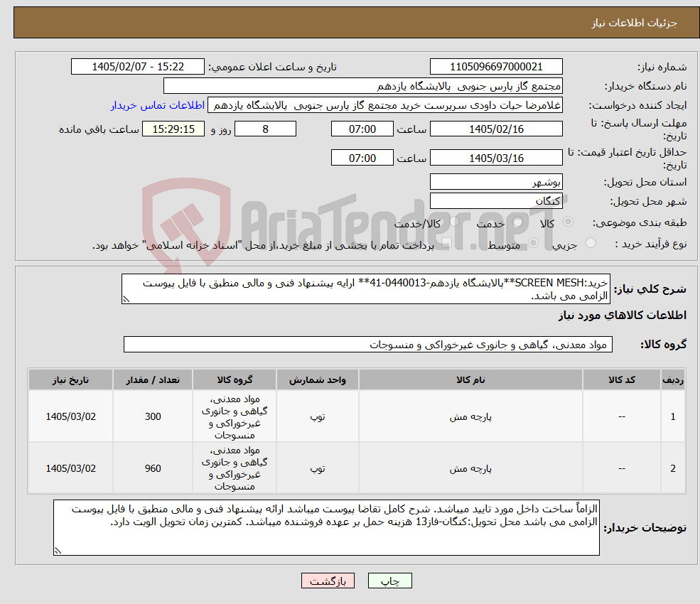Select the متوسط purchase type radio
The height and width of the screenshot is (604, 700).
tap(533, 243)
